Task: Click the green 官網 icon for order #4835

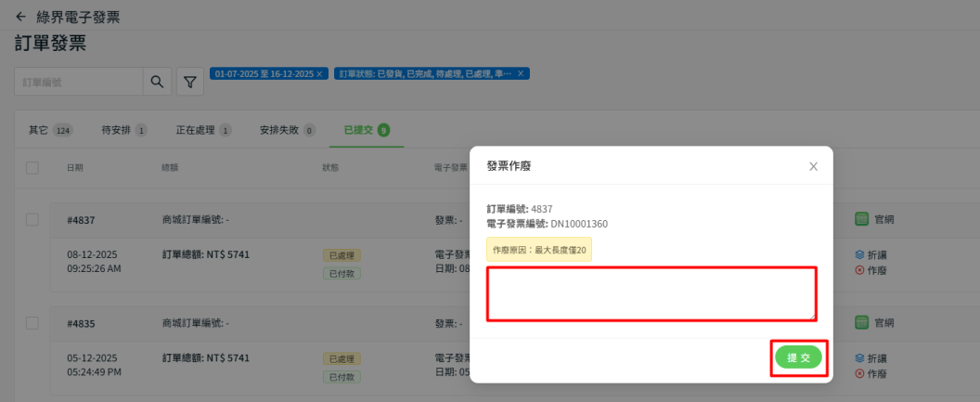Action: tap(861, 322)
